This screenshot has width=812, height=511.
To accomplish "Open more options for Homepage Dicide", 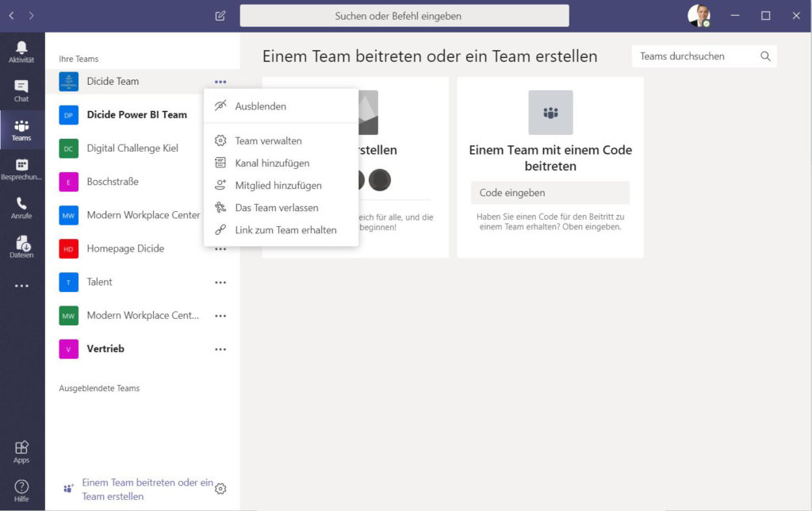I will coord(220,249).
